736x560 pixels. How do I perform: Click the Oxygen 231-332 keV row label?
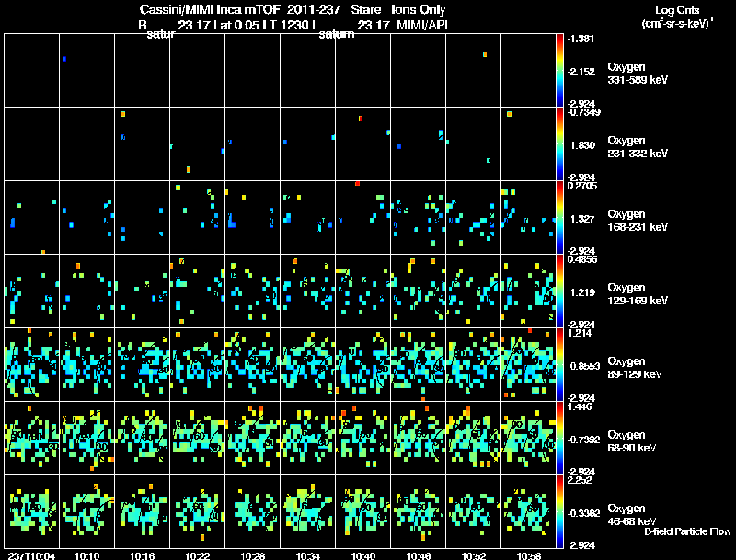tap(638, 147)
